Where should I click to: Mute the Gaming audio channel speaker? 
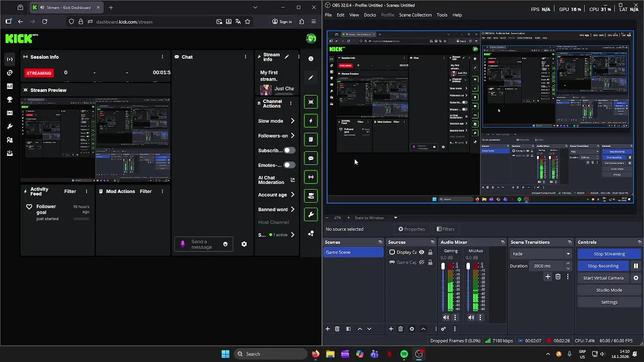(x=446, y=317)
